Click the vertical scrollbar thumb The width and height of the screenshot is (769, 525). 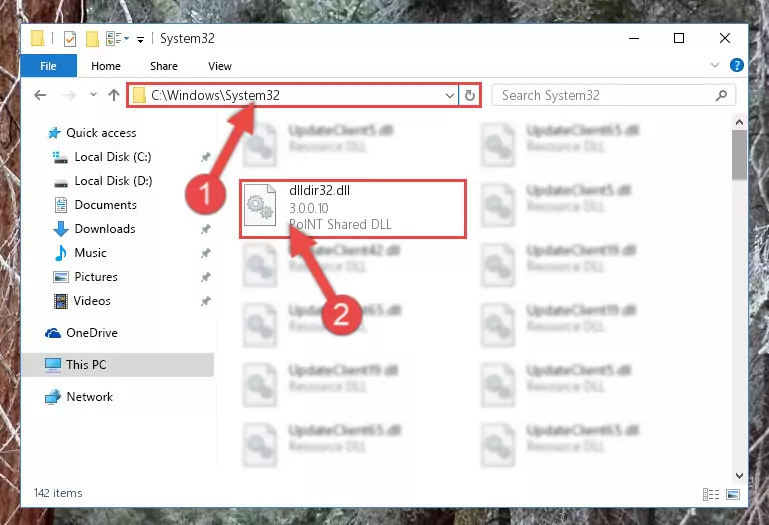click(739, 155)
